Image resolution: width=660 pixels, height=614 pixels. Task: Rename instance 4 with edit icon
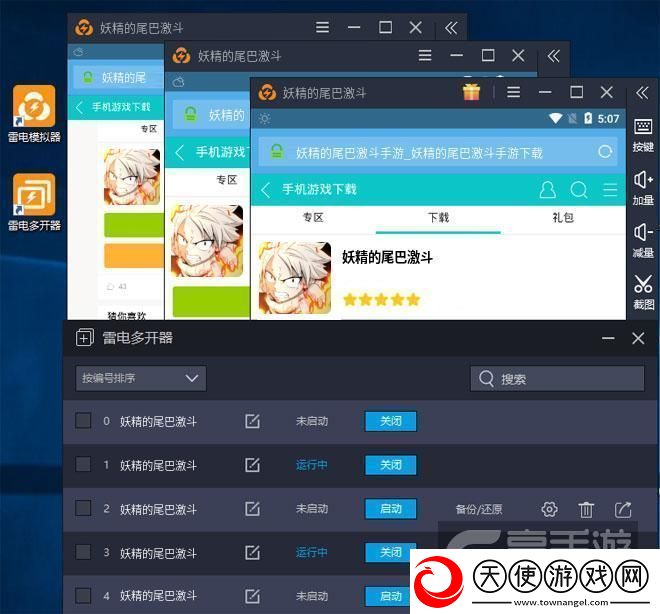coord(252,596)
